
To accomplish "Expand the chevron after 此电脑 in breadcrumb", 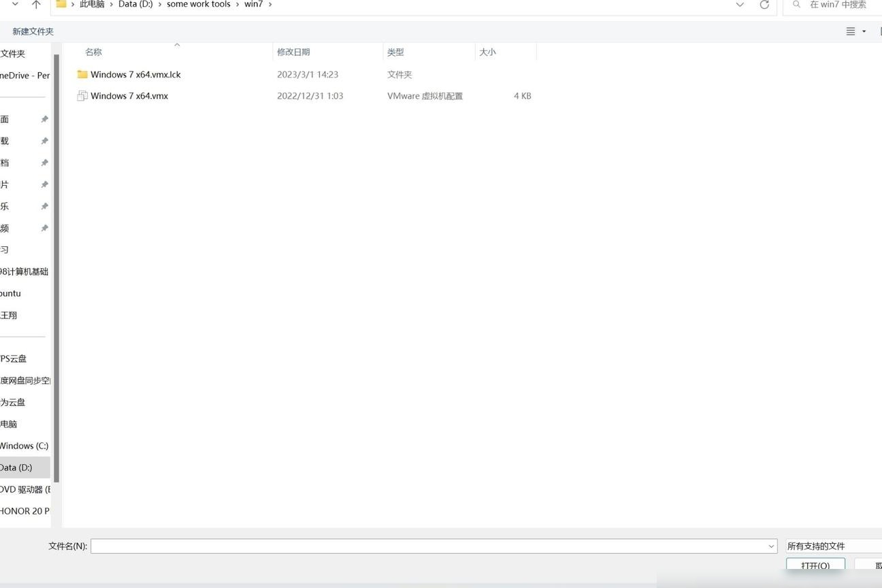I will click(112, 4).
